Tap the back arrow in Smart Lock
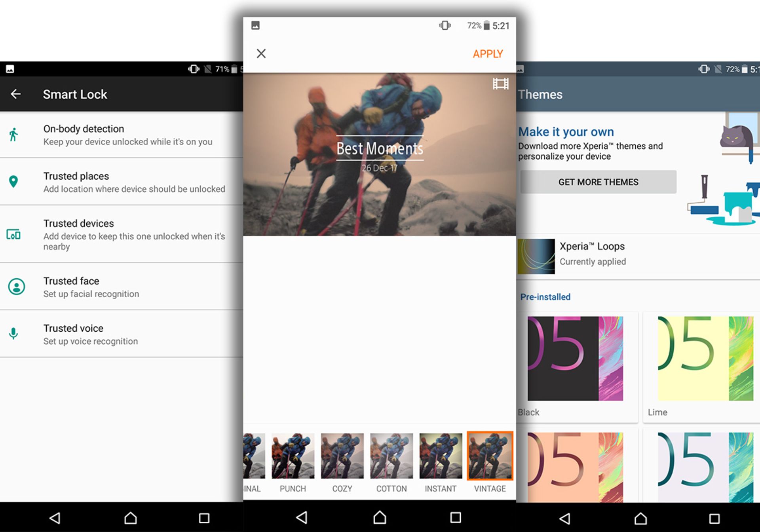The image size is (760, 532). 16,94
